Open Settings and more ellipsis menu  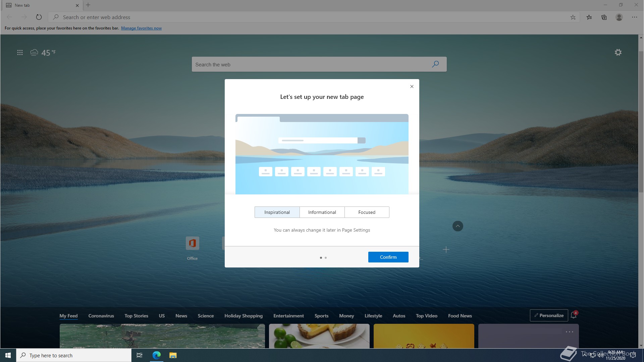[x=635, y=17]
